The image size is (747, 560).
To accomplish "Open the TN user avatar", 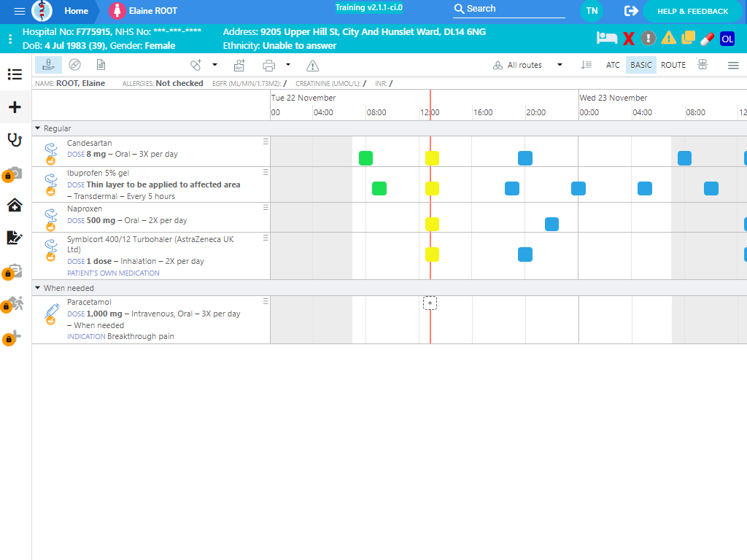I will click(592, 11).
